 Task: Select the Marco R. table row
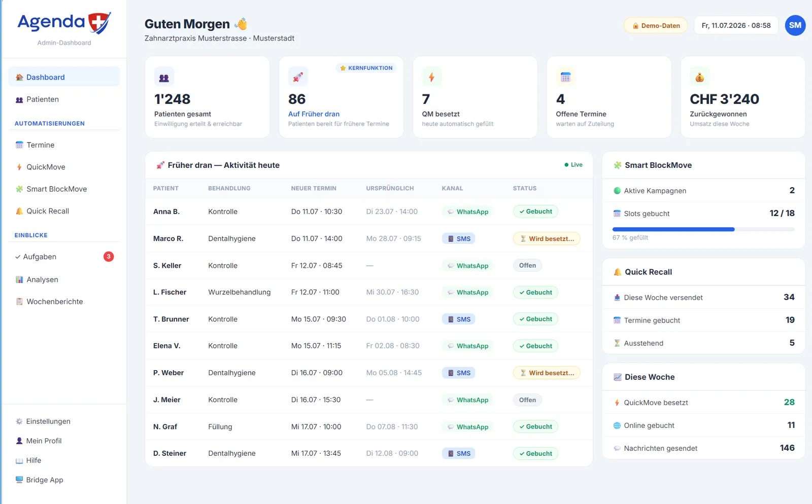(x=369, y=238)
